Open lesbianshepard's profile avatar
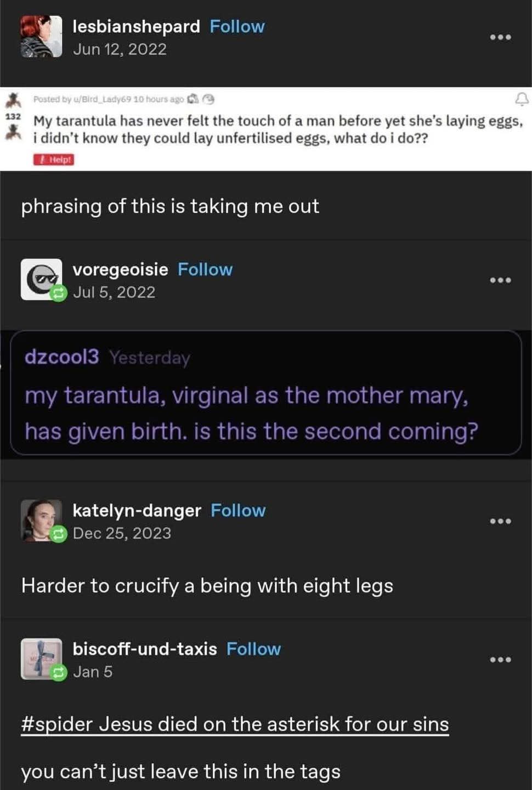 pyautogui.click(x=41, y=37)
